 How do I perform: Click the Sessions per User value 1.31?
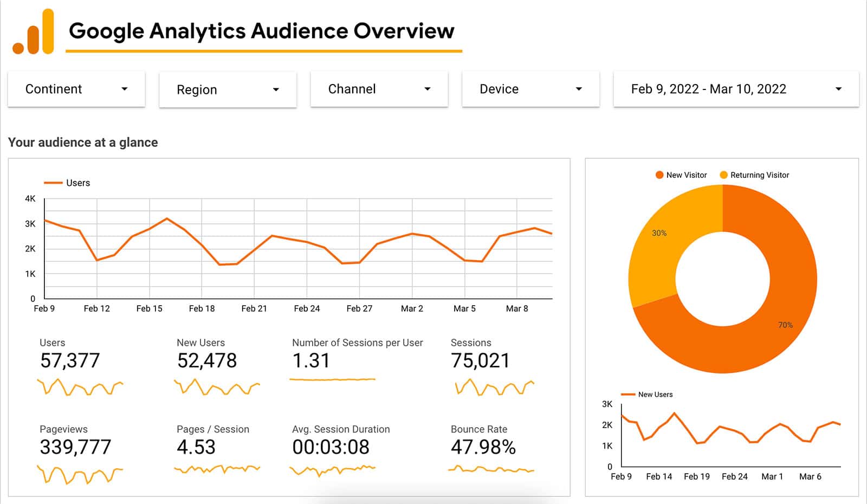[x=311, y=360]
